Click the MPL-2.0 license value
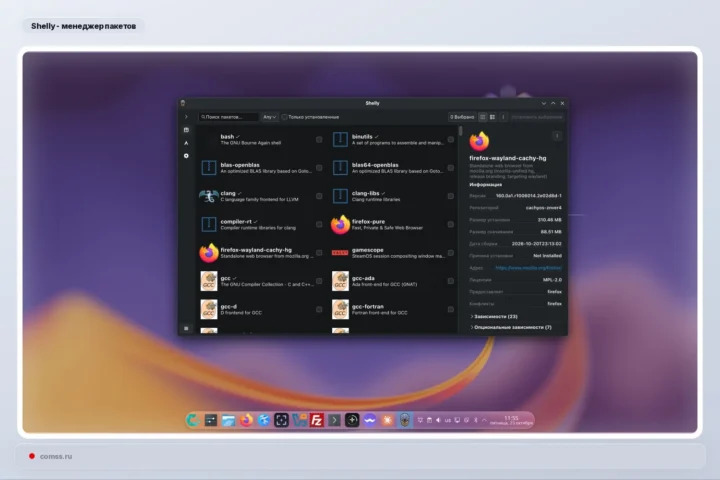 (x=552, y=280)
